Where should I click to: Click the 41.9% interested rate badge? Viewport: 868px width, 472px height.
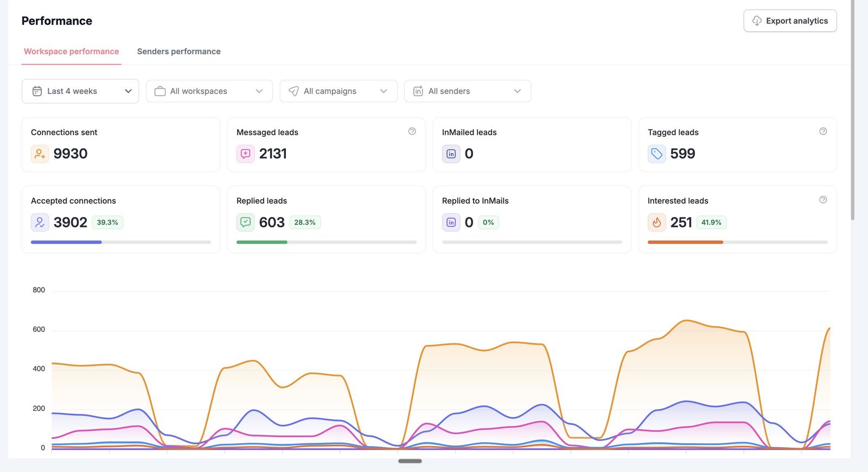(711, 222)
